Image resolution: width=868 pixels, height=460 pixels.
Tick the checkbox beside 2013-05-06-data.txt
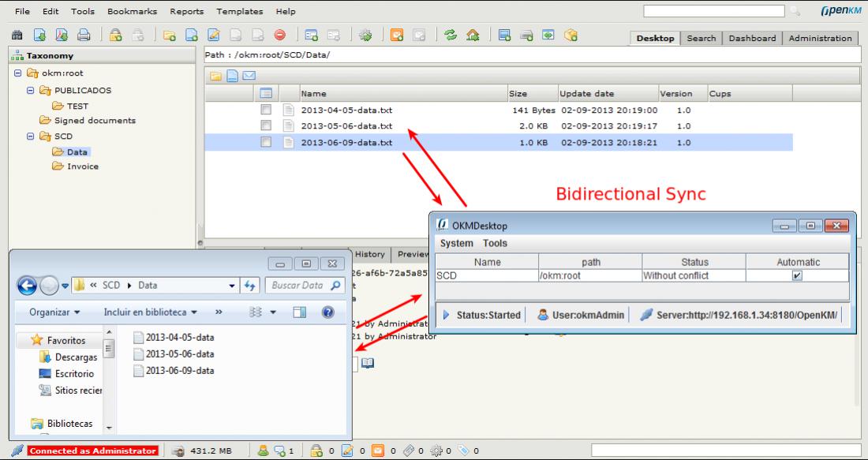tap(267, 126)
